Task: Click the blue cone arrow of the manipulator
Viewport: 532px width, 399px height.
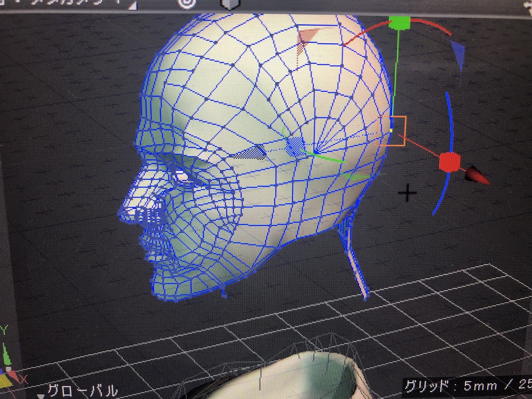Action: (x=458, y=56)
